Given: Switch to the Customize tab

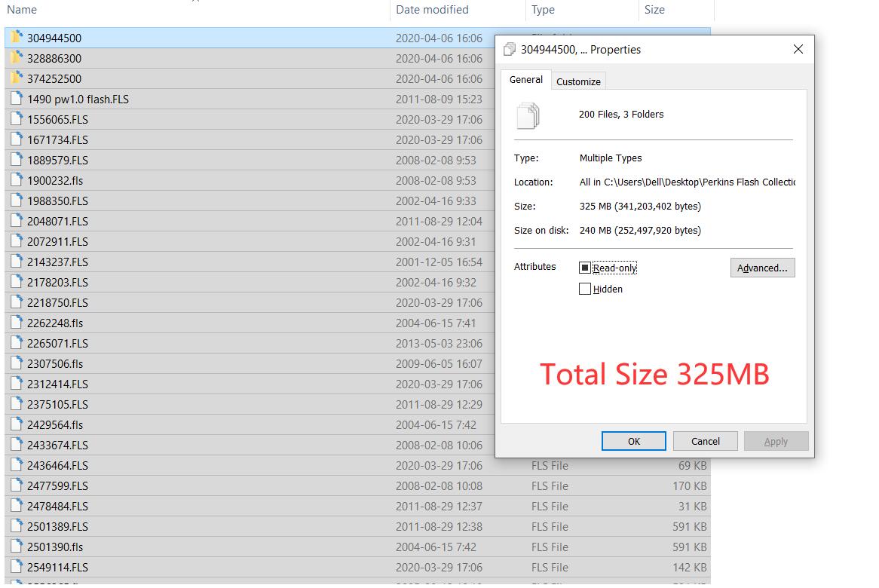Looking at the screenshot, I should pos(578,81).
